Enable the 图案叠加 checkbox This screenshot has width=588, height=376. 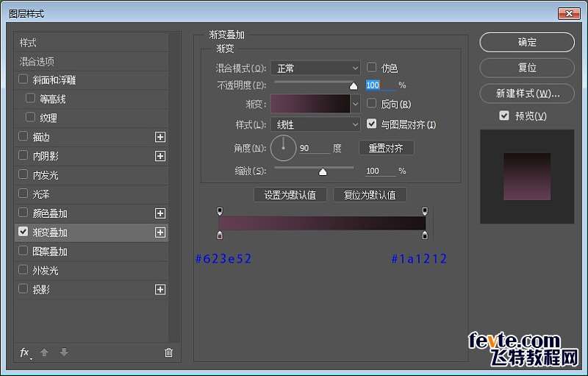(x=24, y=250)
